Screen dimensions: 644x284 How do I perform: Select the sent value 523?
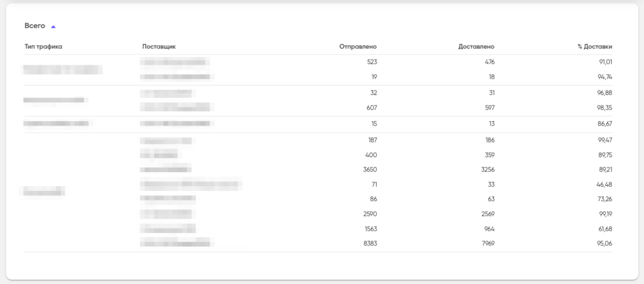(371, 62)
